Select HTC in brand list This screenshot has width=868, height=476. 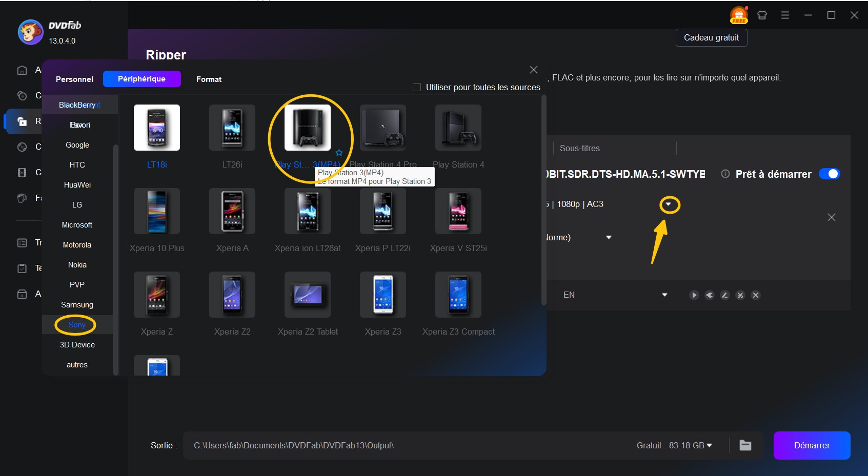point(77,165)
